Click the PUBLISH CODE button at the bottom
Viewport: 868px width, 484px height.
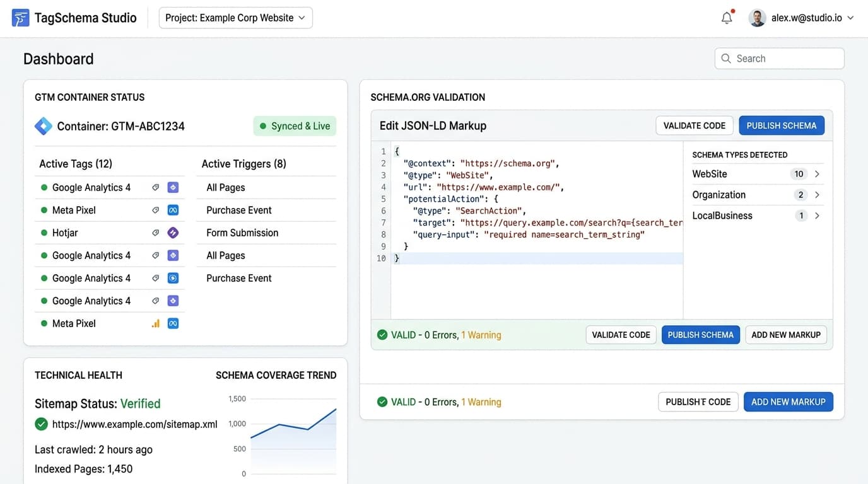(698, 401)
